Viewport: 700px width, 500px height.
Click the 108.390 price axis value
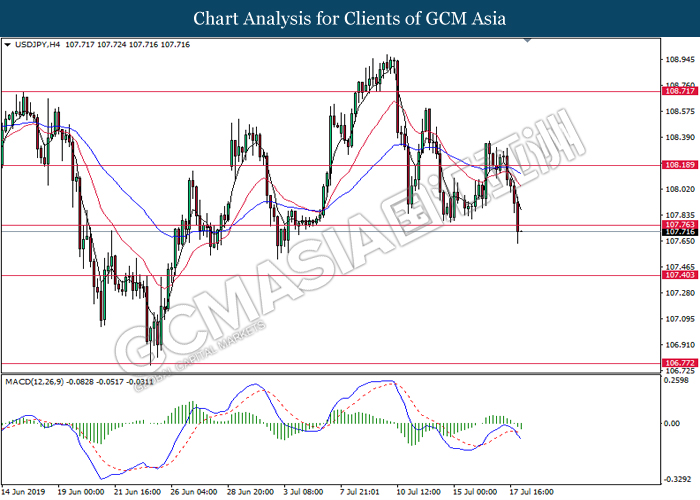pos(680,138)
